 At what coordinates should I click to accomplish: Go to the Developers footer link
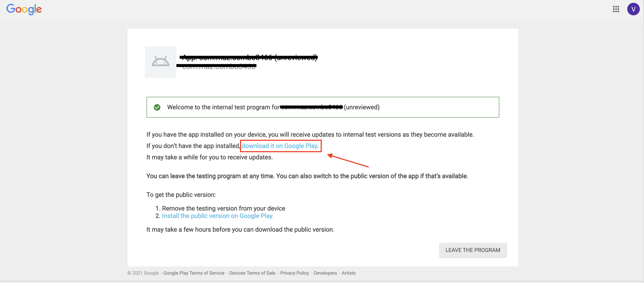pyautogui.click(x=325, y=273)
